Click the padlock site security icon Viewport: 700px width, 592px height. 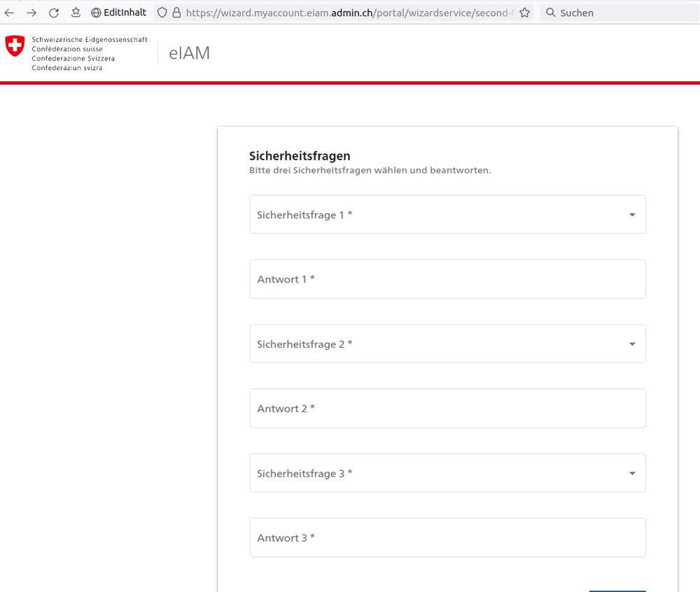[176, 12]
